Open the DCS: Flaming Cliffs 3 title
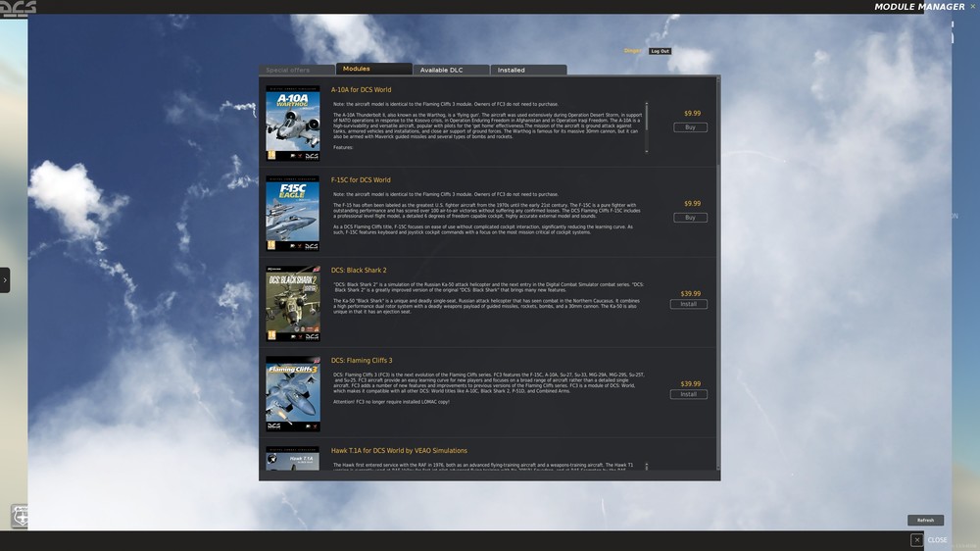Screen dimensions: 980x551 tap(362, 360)
